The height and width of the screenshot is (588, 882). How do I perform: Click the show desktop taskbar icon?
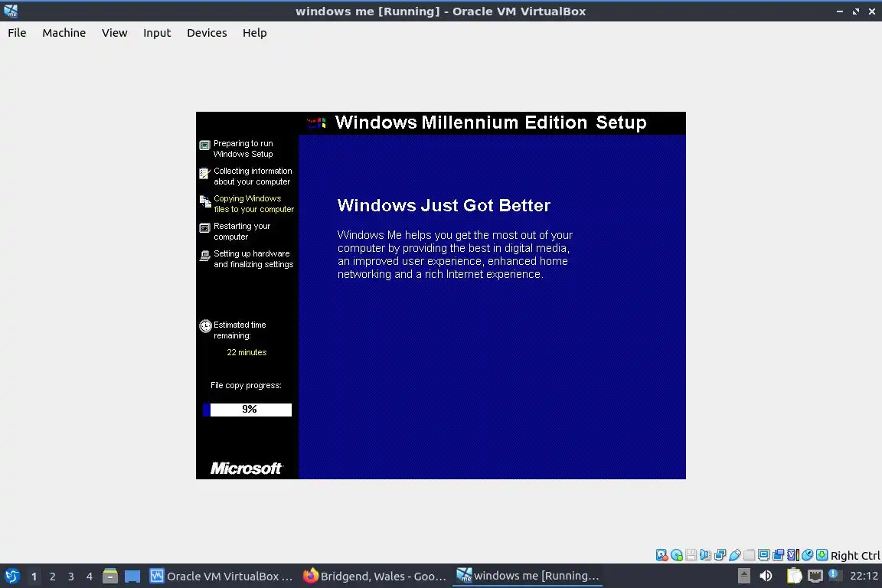132,577
